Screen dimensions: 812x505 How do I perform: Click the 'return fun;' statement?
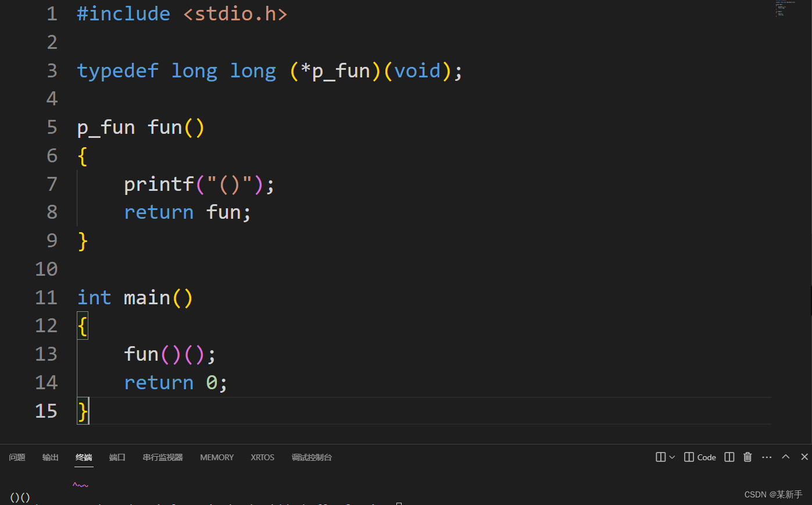tap(188, 212)
